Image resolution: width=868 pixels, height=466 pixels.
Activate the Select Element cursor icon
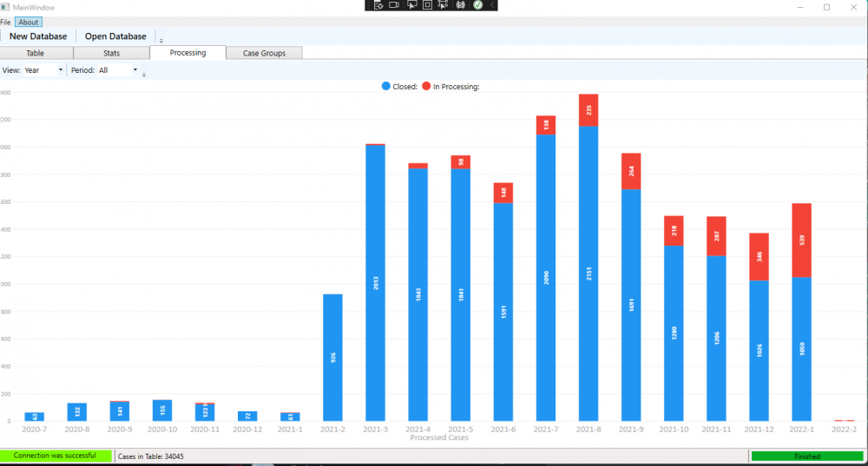411,5
